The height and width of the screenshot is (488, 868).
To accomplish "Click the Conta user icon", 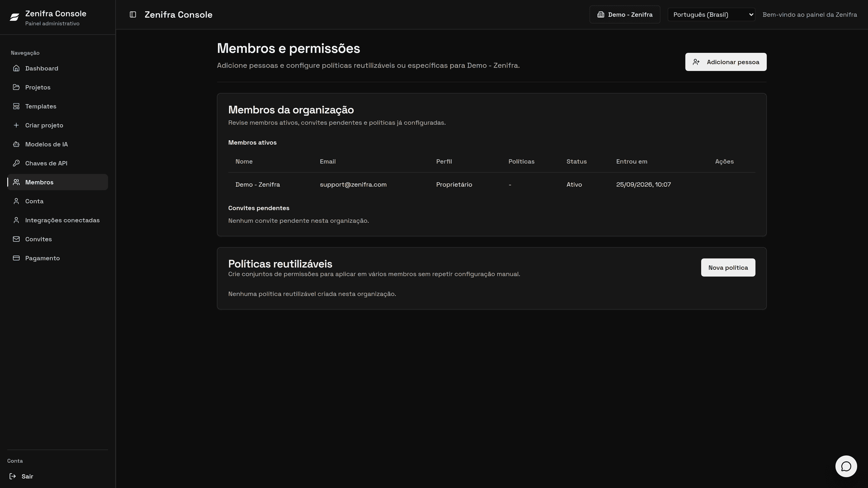I will coord(16,201).
